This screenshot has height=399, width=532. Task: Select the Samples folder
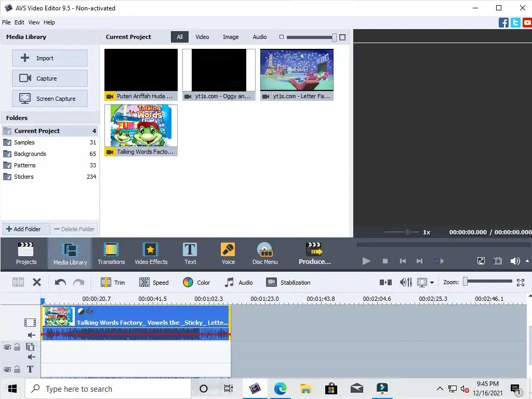click(50, 142)
